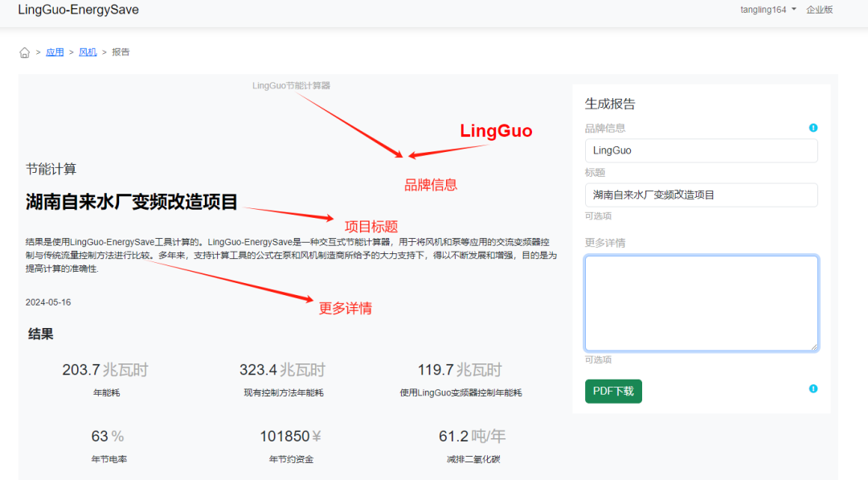Click the report description paragraph starting 结果是使用
The height and width of the screenshot is (480, 868).
pos(291,255)
